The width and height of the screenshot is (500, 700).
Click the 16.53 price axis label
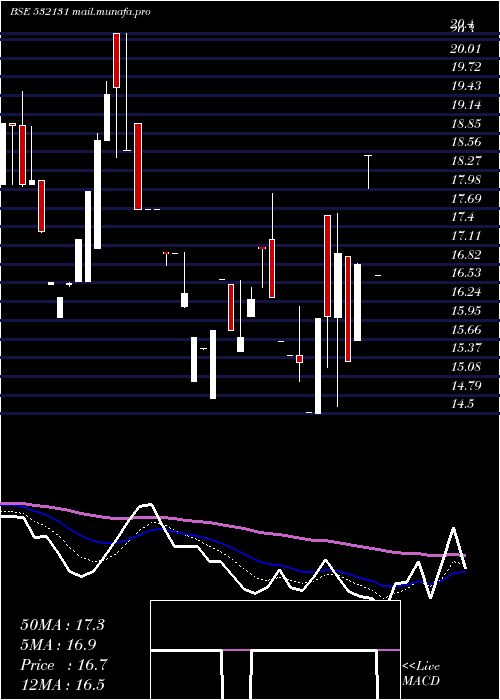466,273
